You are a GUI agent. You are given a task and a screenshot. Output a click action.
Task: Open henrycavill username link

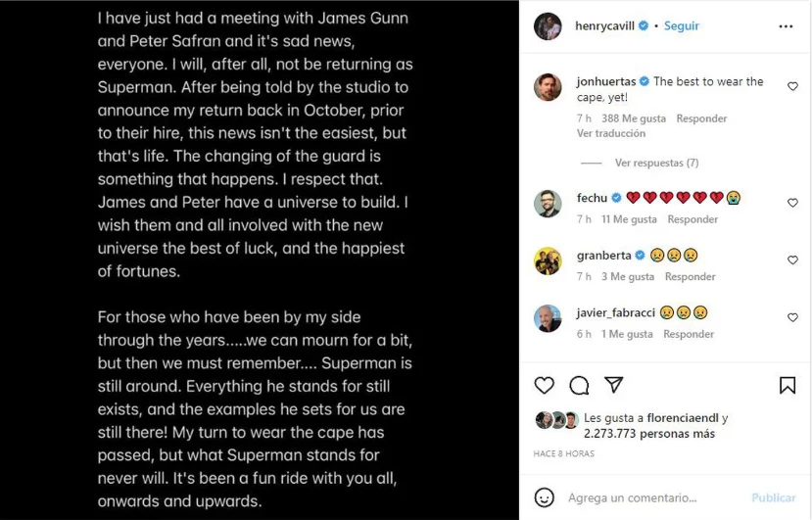pos(601,26)
